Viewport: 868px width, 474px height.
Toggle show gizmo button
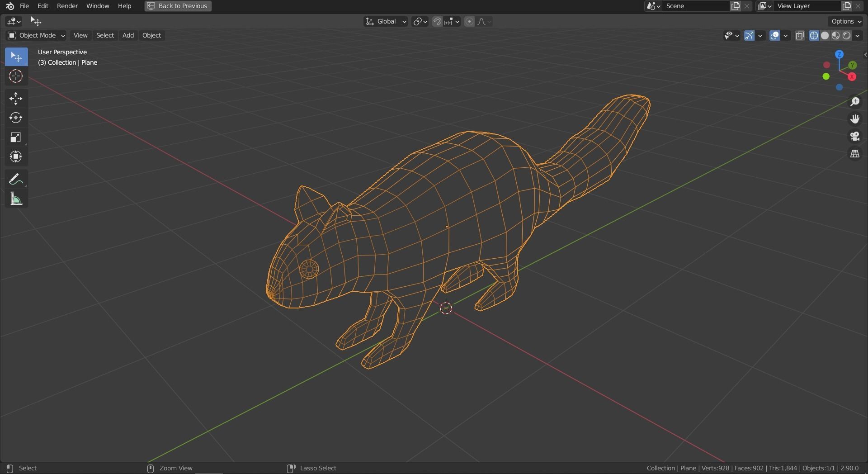click(749, 35)
